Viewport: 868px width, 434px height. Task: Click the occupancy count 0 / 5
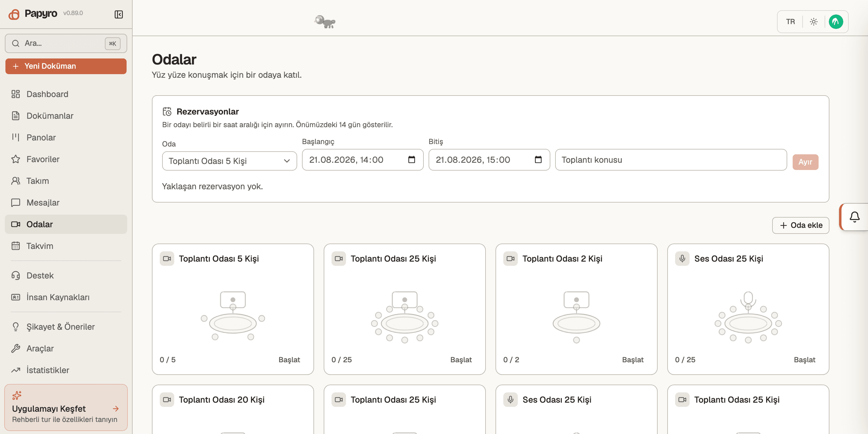tap(168, 360)
